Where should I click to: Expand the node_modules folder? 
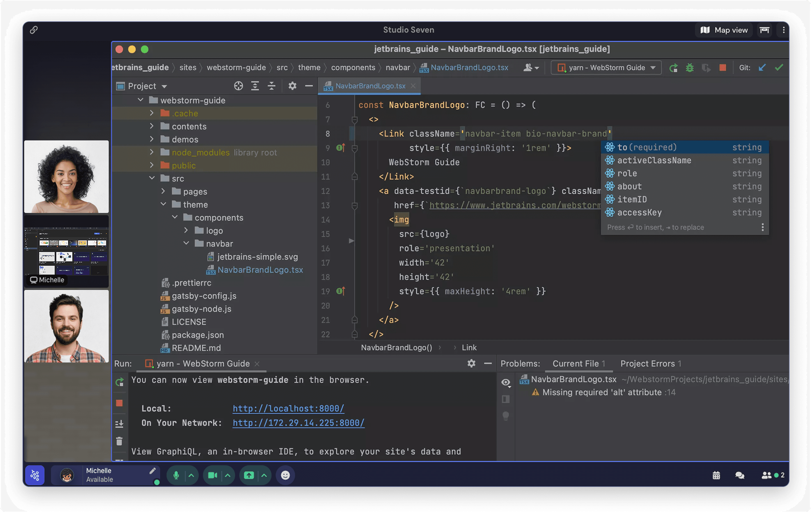pyautogui.click(x=152, y=152)
